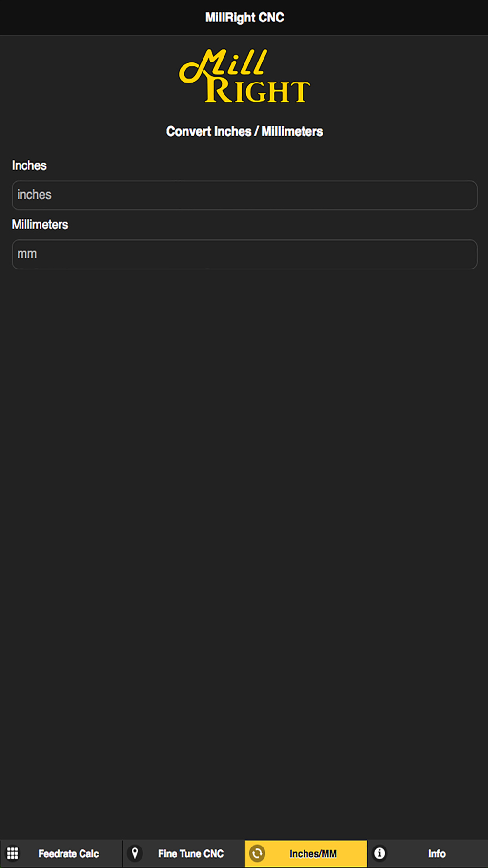Tap the circular arrows convert icon
Image resolution: width=488 pixels, height=868 pixels.
[257, 853]
